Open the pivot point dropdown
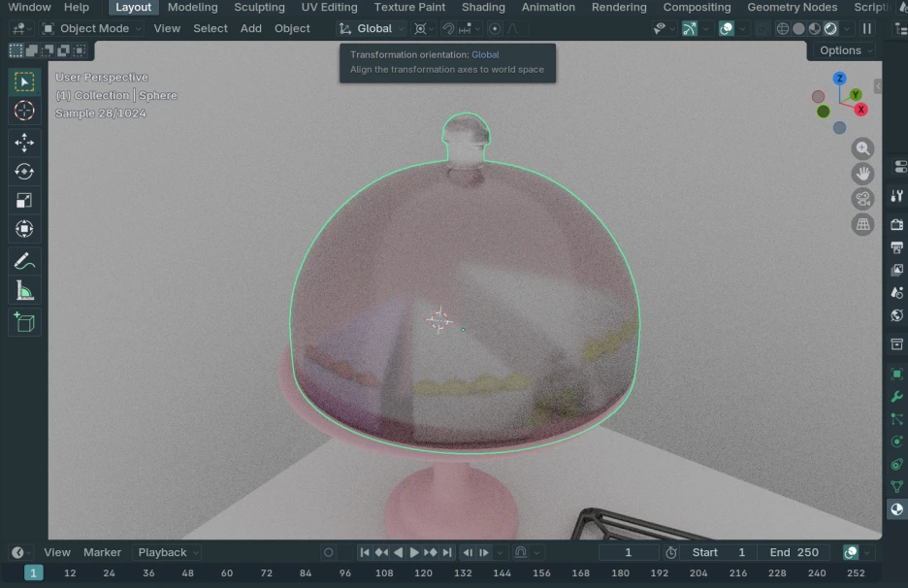 (x=425, y=28)
